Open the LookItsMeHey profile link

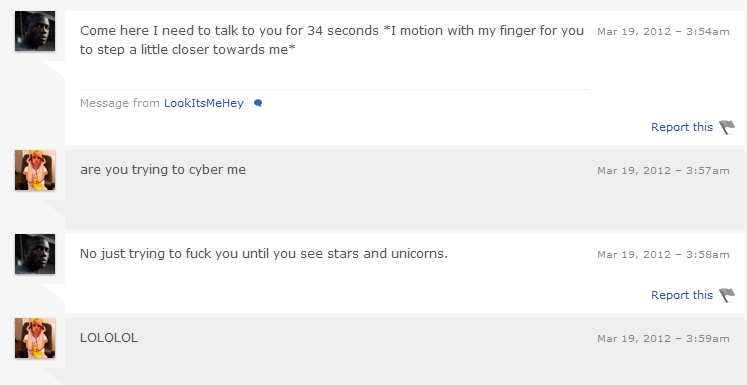[204, 103]
